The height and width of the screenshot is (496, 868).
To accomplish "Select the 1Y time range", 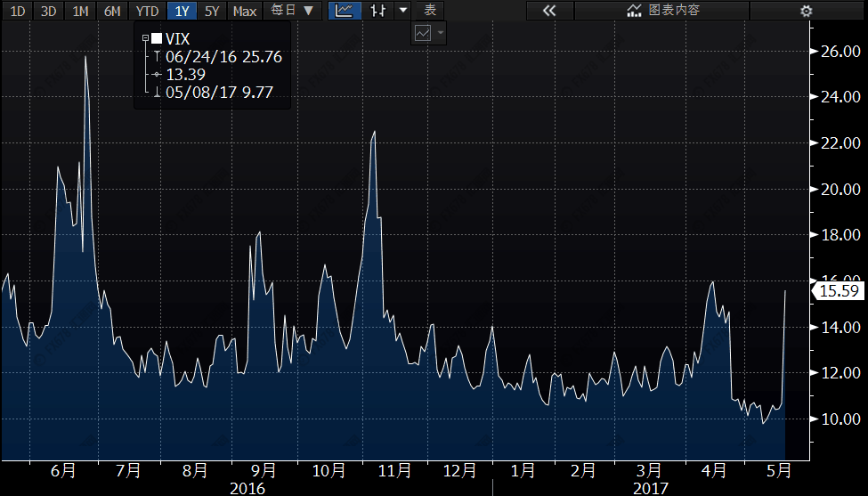I will 183,11.
